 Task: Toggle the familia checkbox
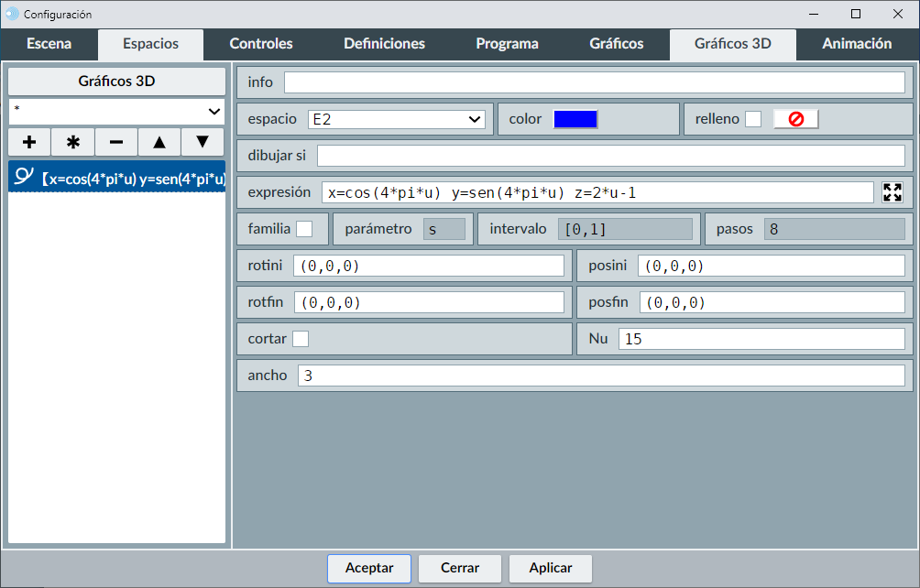pyautogui.click(x=304, y=229)
